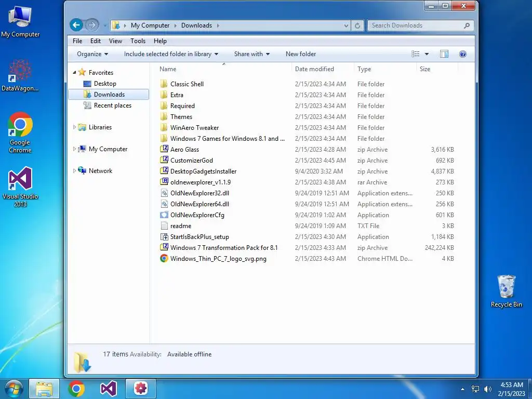
Task: Open the red gear taskbar app
Action: [x=141, y=389]
